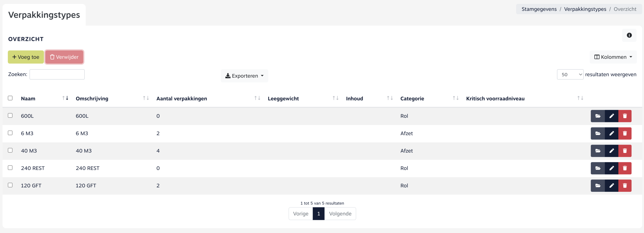Go to Stamgegevens in the breadcrumb
The image size is (644, 233).
(539, 9)
